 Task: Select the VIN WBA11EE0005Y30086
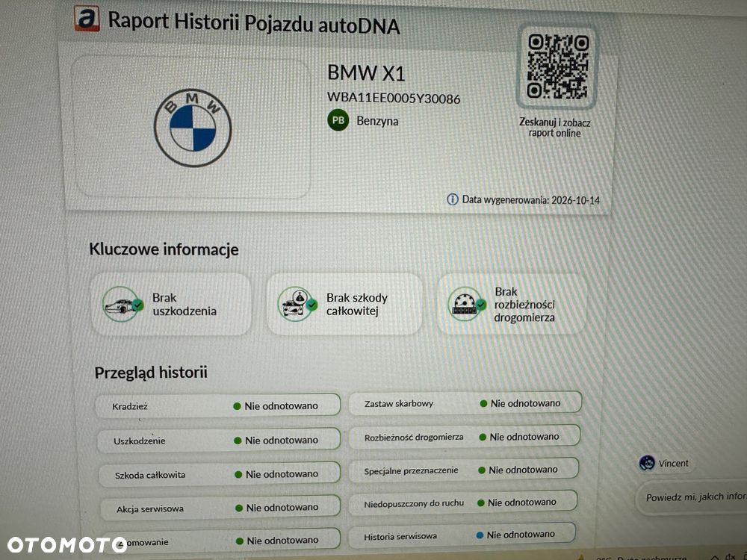click(394, 98)
